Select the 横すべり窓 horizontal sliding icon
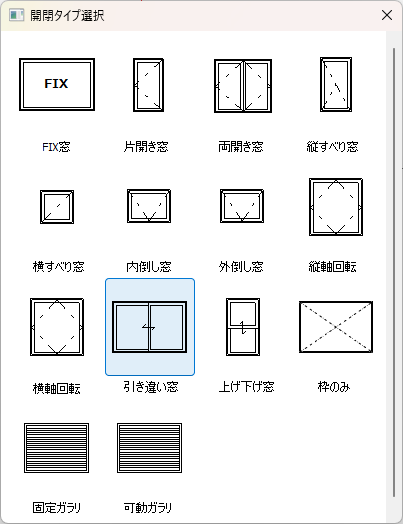Screen dimensions: 403x524 [57, 207]
